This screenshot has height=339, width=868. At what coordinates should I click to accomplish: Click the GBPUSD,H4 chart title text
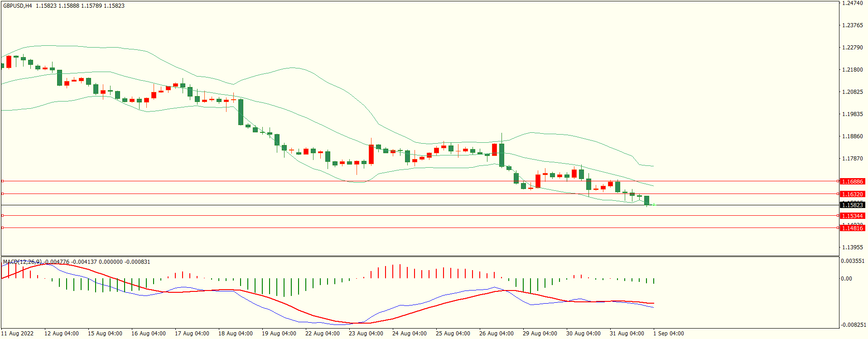pos(18,6)
